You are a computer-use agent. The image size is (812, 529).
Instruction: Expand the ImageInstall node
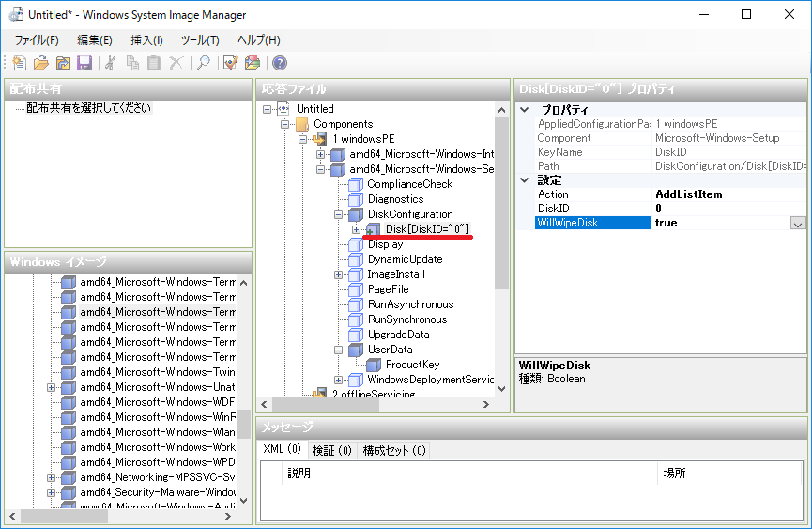coord(338,274)
